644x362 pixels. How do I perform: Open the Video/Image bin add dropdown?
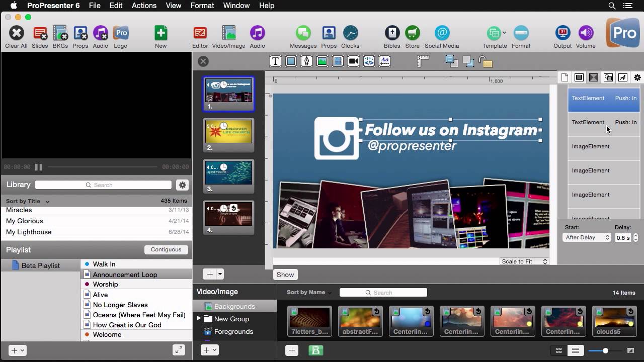210,350
